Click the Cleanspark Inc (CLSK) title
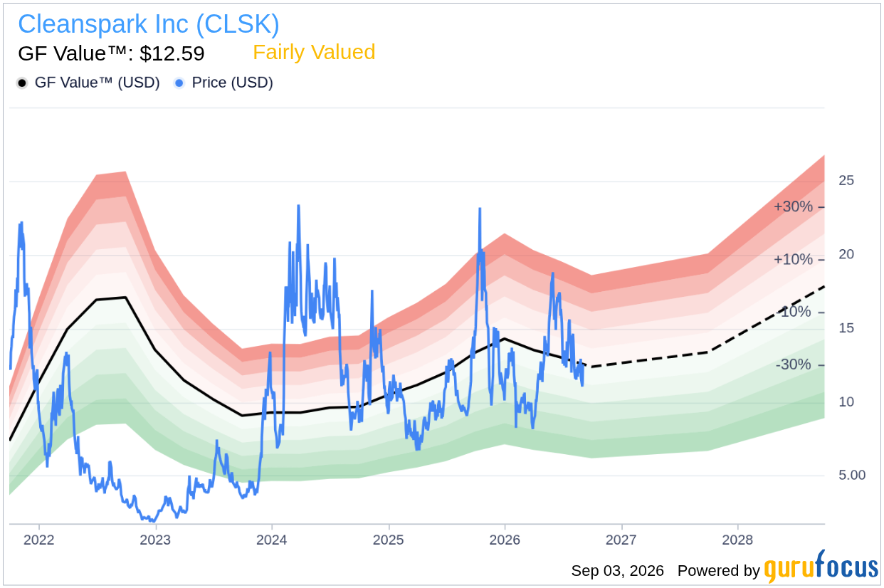Image resolution: width=884 pixels, height=588 pixels. pyautogui.click(x=149, y=24)
